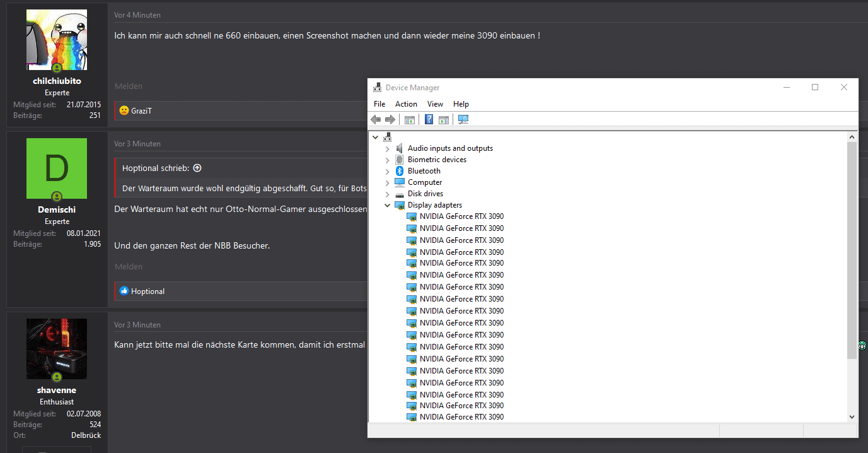Viewport: 868px width, 453px height.
Task: Open Demischi's green D avatar
Action: [x=57, y=168]
